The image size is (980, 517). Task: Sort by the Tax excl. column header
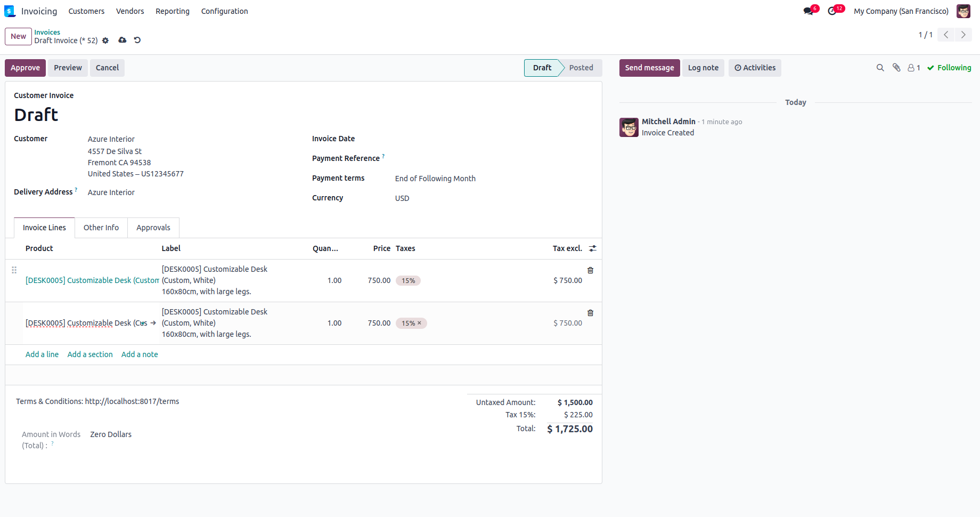(x=567, y=248)
